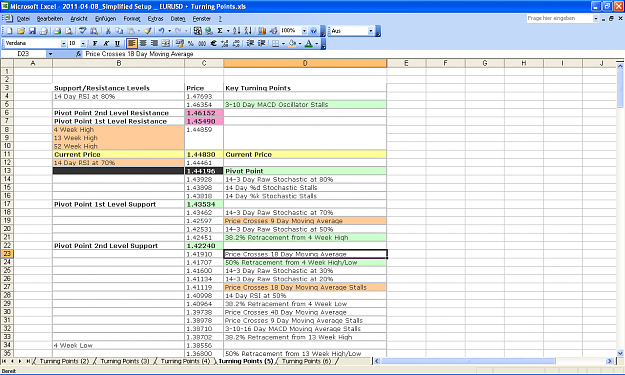This screenshot has width=625, height=375.
Task: Click the Insert Hyperlink globe icon
Action: click(x=208, y=31)
